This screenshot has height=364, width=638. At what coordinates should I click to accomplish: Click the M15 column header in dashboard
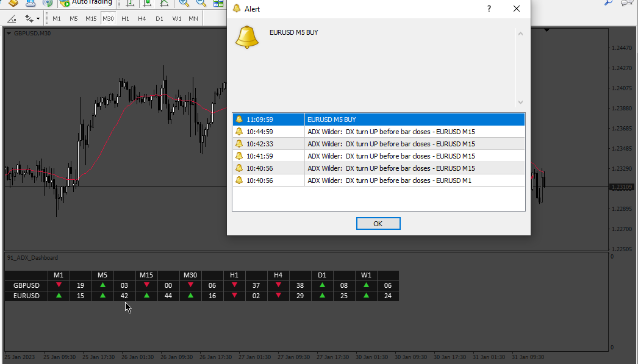pos(146,275)
